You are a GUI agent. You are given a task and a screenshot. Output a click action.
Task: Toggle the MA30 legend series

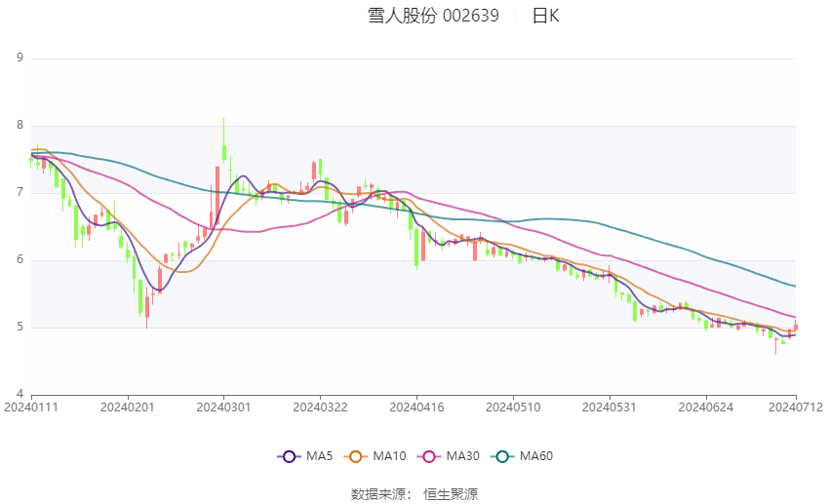click(449, 456)
